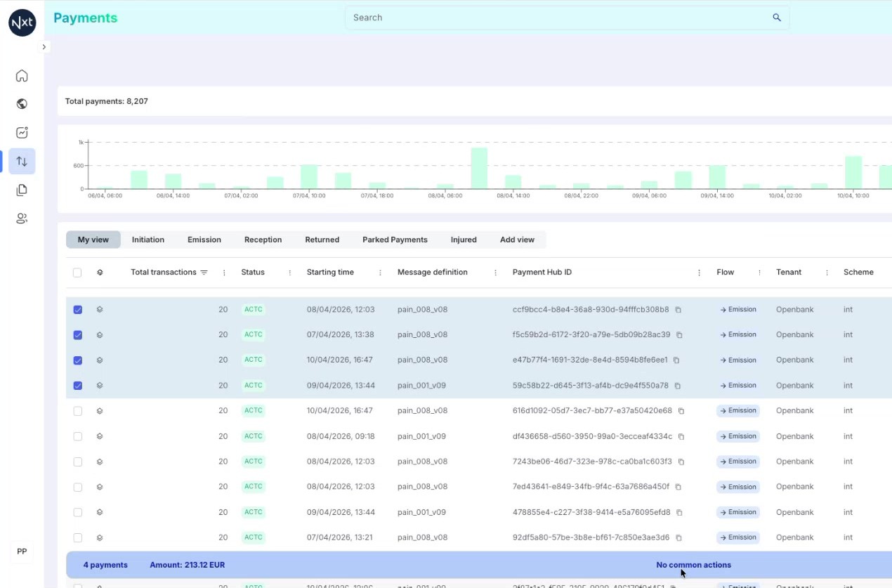The height and width of the screenshot is (588, 892).
Task: Copy Payment Hub ID 92df5a80-57be-3b8e
Action: coord(678,537)
